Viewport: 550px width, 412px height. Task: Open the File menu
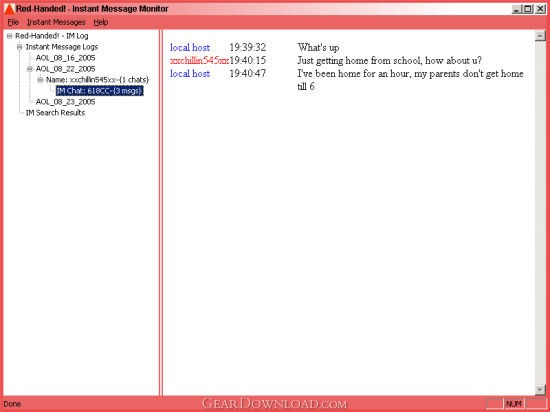click(x=13, y=22)
